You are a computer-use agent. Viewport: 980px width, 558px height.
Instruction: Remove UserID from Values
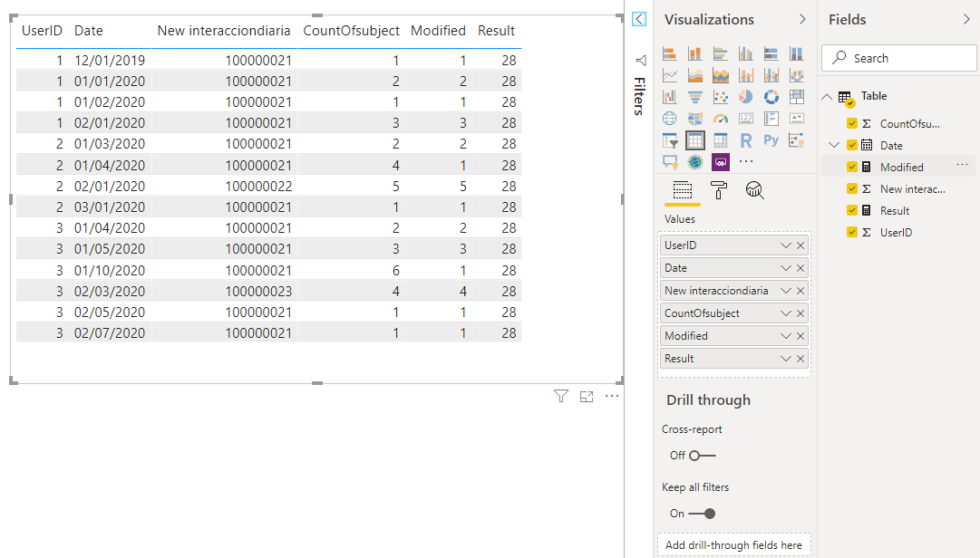(800, 245)
